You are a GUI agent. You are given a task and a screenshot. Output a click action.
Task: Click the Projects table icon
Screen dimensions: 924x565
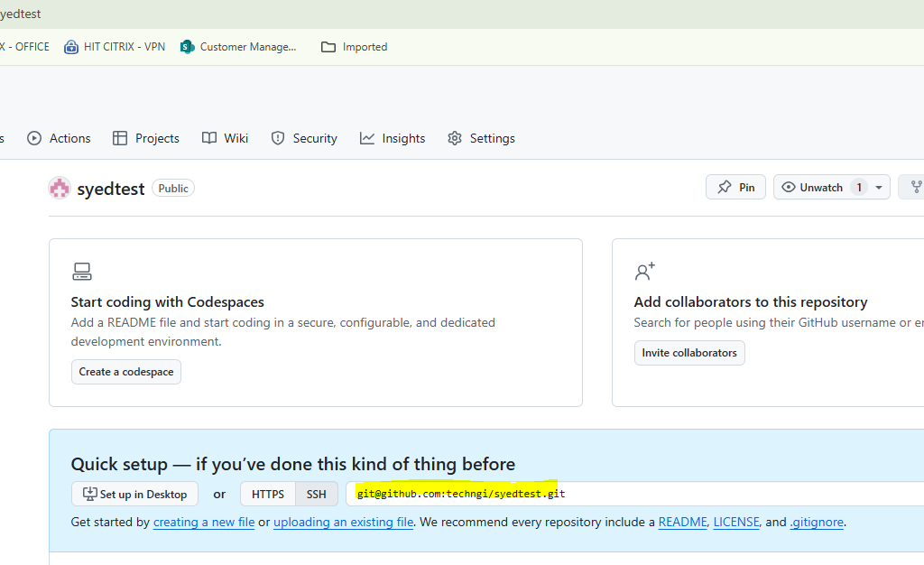(x=120, y=138)
